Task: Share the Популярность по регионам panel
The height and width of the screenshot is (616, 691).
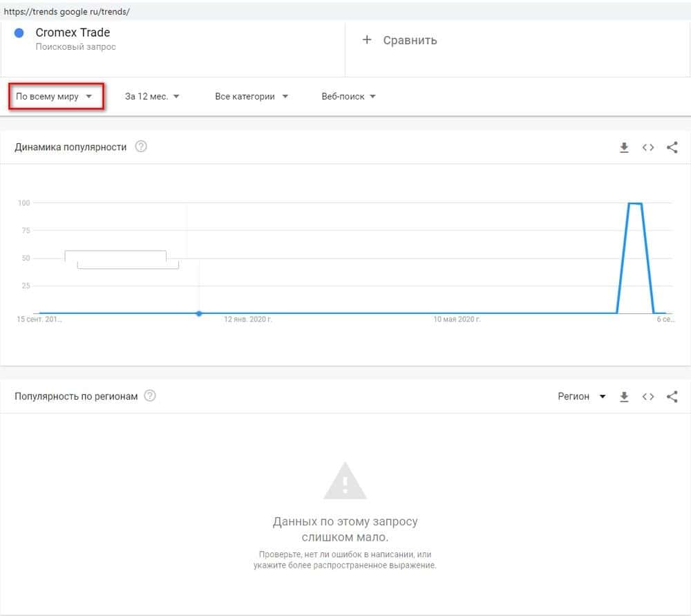Action: tap(672, 397)
